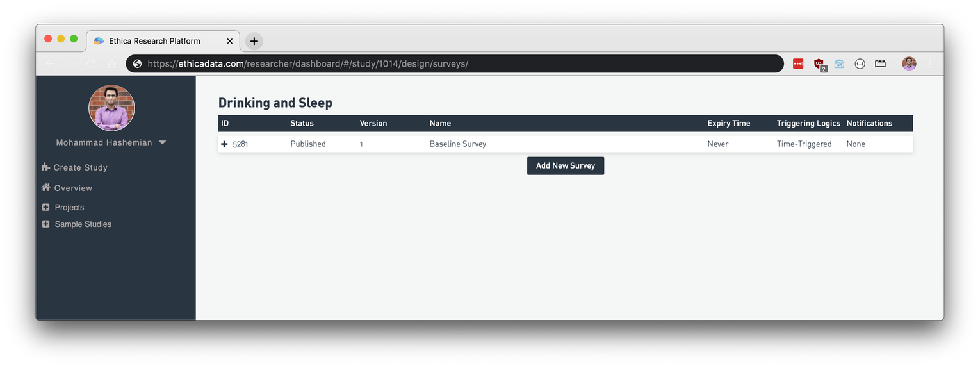Click the URL address bar

[x=448, y=63]
